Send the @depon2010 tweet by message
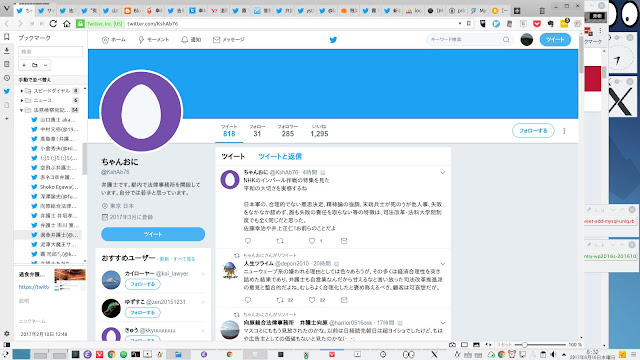 tap(344, 300)
